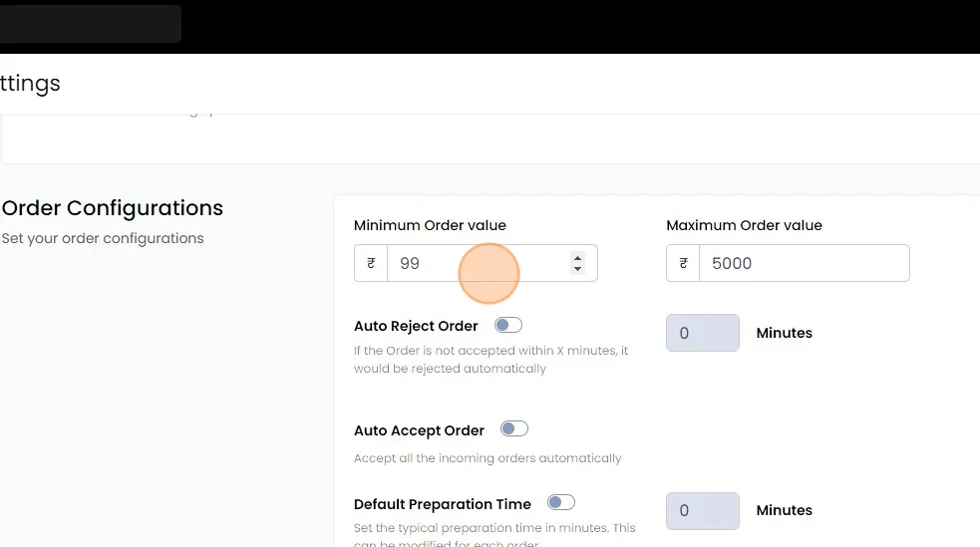Viewport: 980px width, 547px height.
Task: Click the Settings page title
Action: (30, 84)
